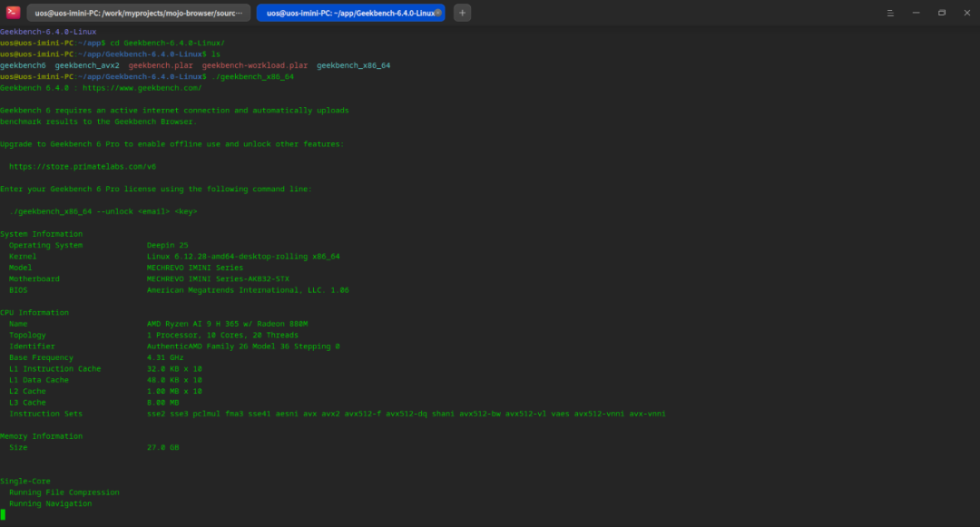Click the 'cd Geekbench-6.4.0-Linux/' command text
This screenshot has width=980, height=527.
(x=168, y=43)
